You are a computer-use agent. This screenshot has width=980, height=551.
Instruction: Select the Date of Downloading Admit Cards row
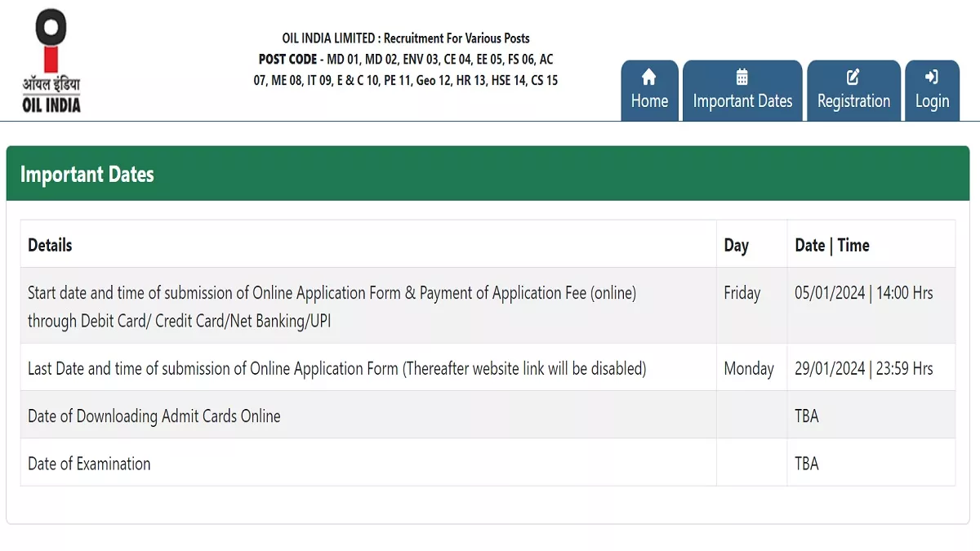pos(154,415)
